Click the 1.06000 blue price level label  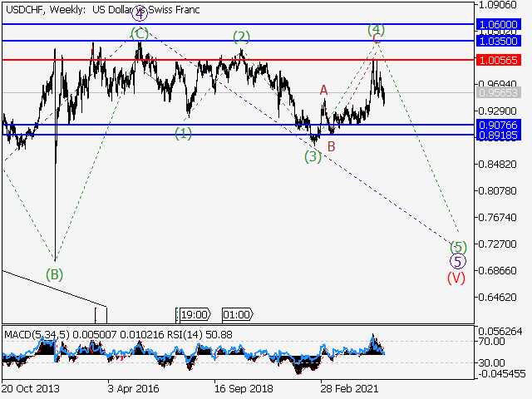498,24
